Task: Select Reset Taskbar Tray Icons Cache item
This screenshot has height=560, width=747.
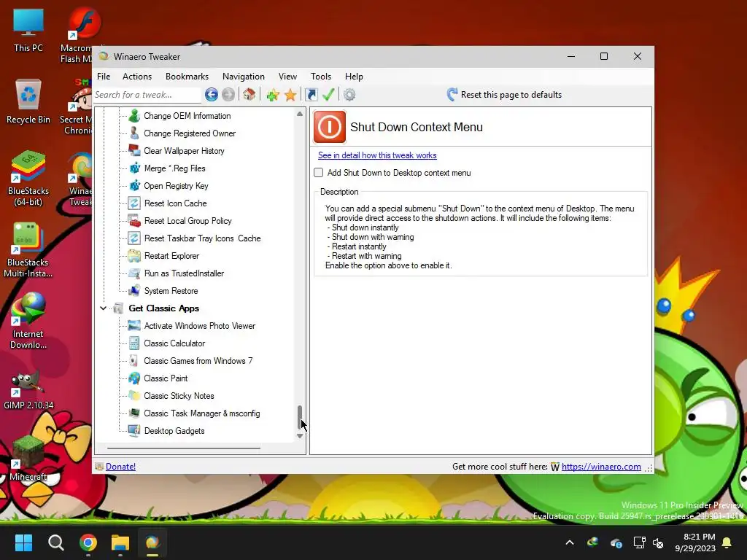Action: coord(203,238)
